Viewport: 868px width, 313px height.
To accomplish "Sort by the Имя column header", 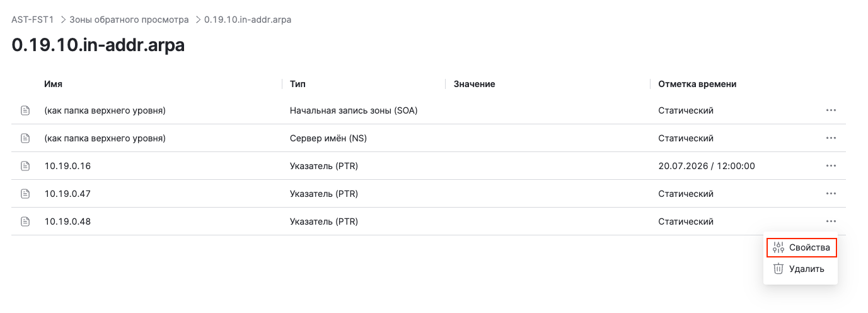I will pyautogui.click(x=54, y=84).
